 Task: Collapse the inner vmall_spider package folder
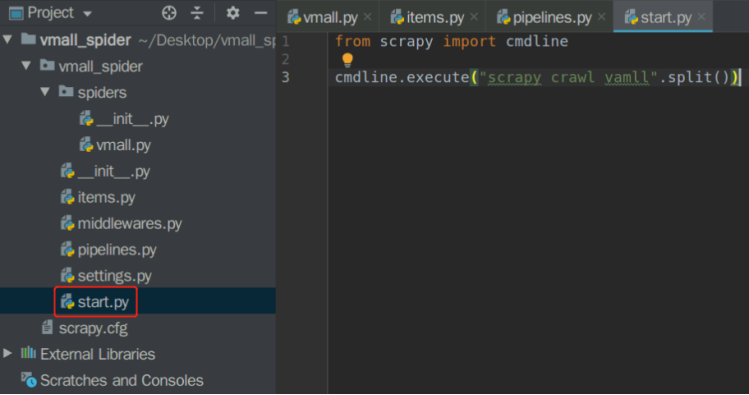26,66
